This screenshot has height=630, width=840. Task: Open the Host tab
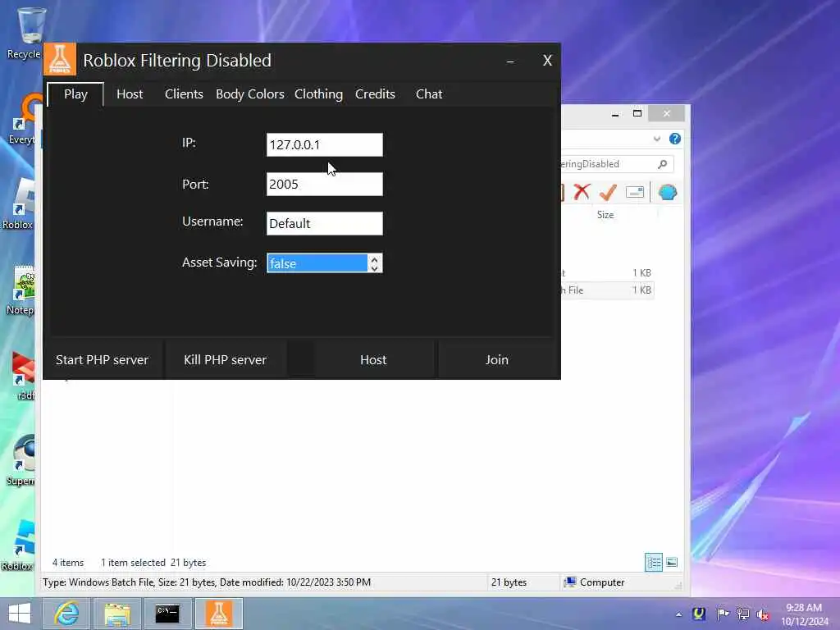tap(130, 94)
